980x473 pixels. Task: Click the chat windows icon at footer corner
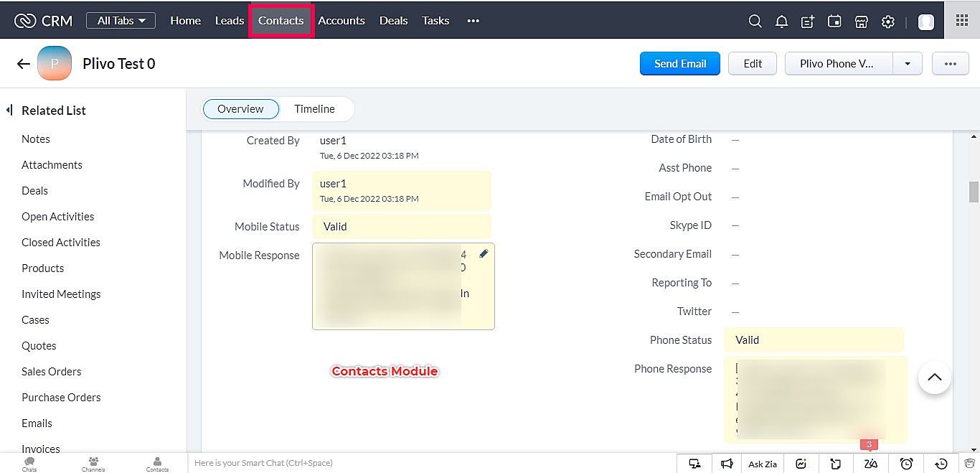[970, 464]
